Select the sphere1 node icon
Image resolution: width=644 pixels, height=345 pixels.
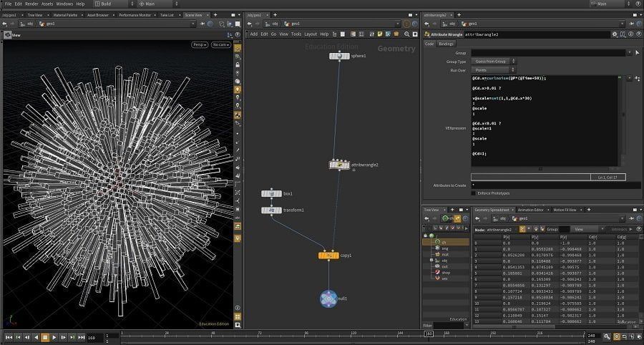point(339,56)
